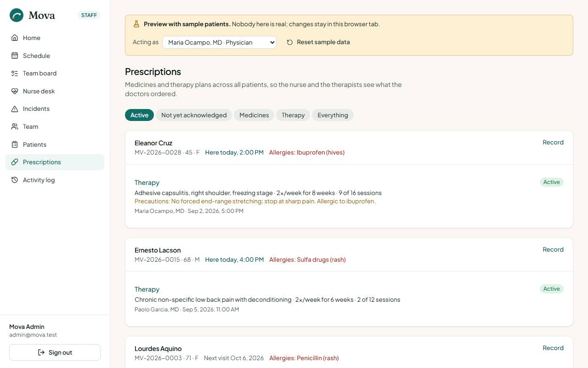Open Ernesto Lacson's Record link
This screenshot has width=588, height=368.
(x=553, y=249)
